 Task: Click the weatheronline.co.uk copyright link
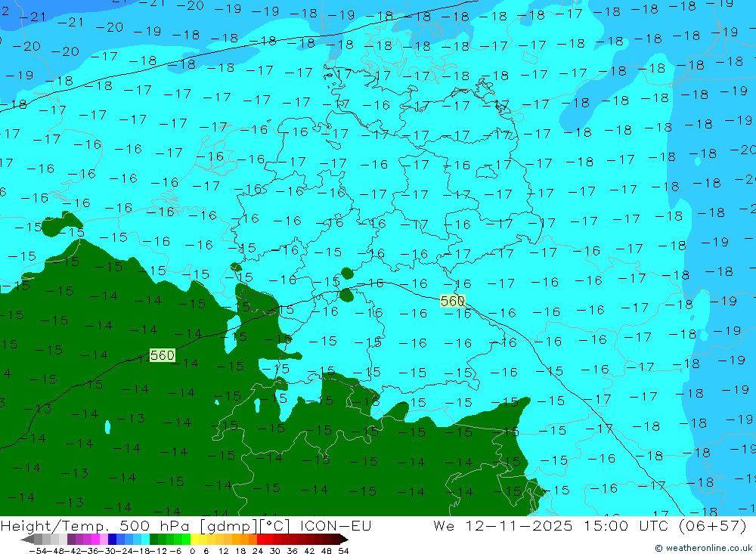[703, 548]
